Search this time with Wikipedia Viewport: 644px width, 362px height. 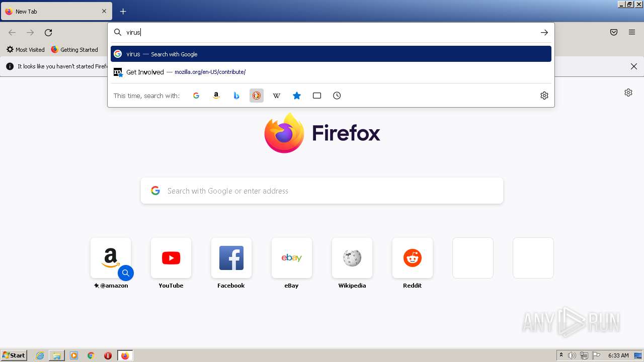click(x=277, y=96)
